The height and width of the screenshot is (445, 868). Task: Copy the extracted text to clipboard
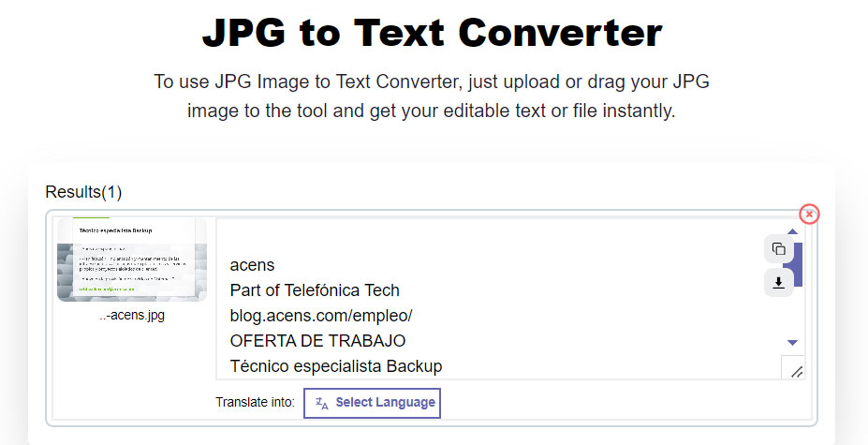(778, 249)
